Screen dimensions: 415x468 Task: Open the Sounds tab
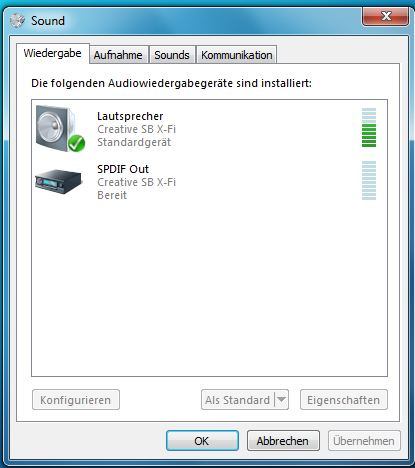pyautogui.click(x=172, y=55)
